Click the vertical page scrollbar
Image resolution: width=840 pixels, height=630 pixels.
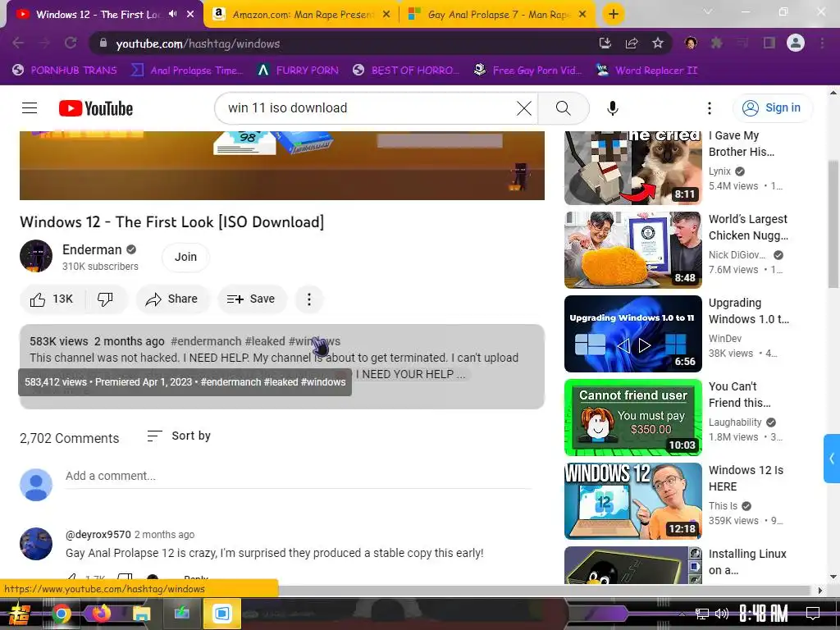coord(833,225)
